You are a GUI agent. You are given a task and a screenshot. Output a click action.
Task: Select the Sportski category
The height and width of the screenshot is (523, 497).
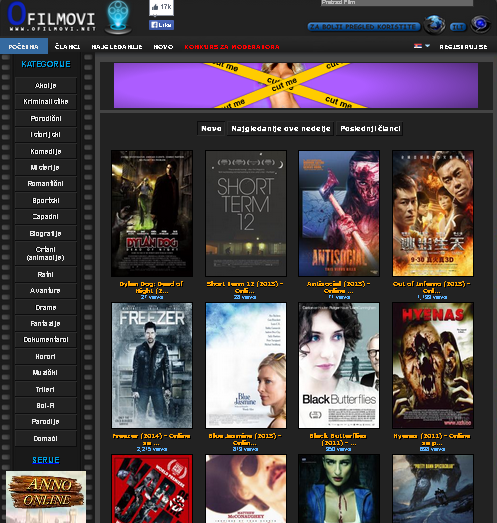pos(46,200)
